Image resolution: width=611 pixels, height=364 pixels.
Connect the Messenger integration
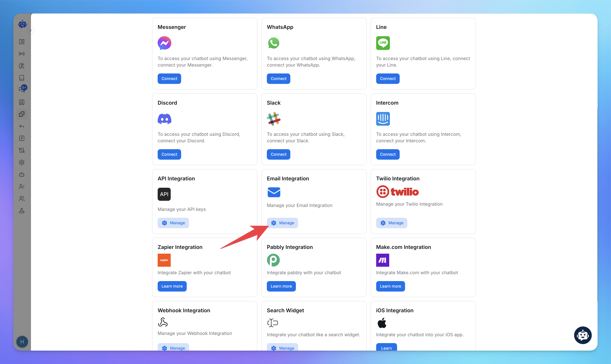click(169, 79)
